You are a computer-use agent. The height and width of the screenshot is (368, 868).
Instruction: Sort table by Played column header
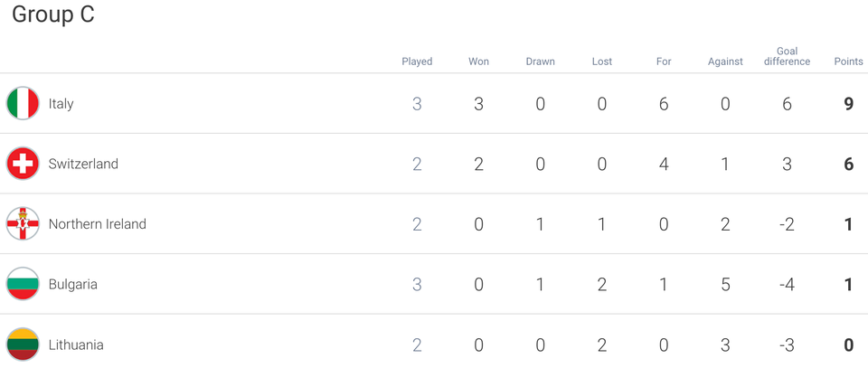(417, 61)
